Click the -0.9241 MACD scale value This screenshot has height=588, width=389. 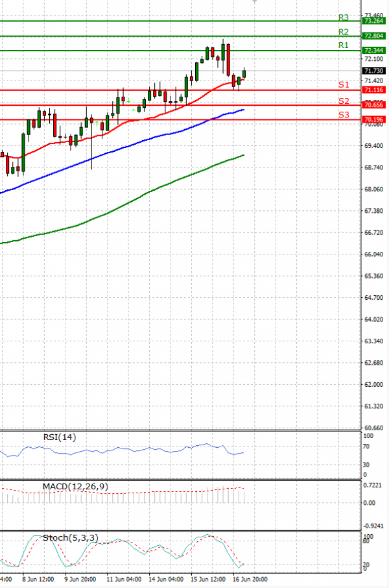pyautogui.click(x=373, y=526)
